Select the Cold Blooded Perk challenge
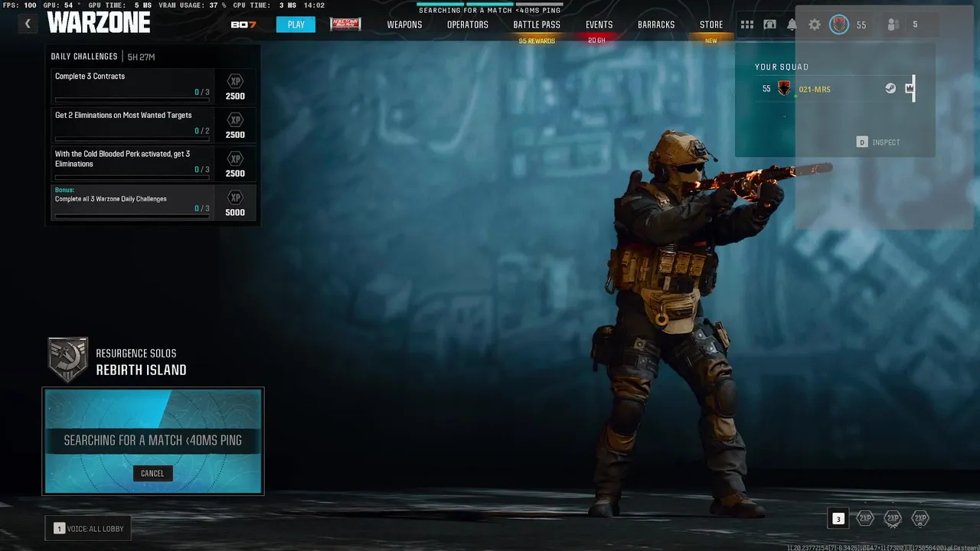The width and height of the screenshot is (980, 551). 153,164
